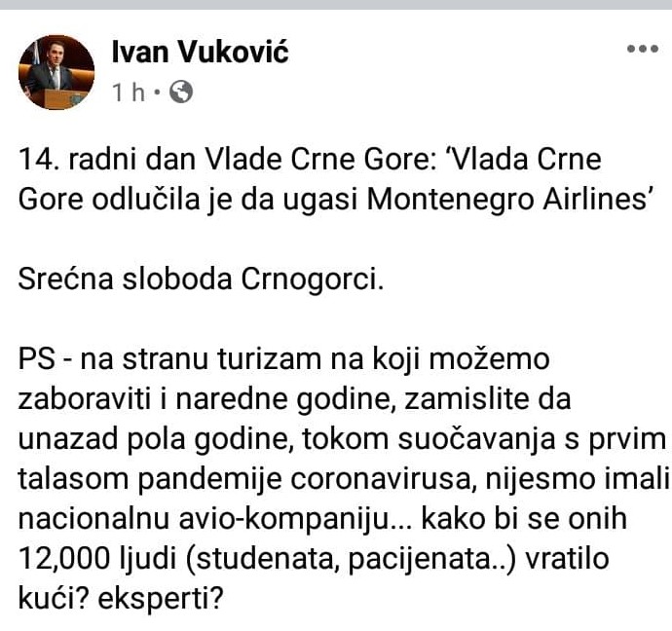Click the word 'eksperti?' at post end
The height and width of the screenshot is (631, 672).
tap(161, 599)
